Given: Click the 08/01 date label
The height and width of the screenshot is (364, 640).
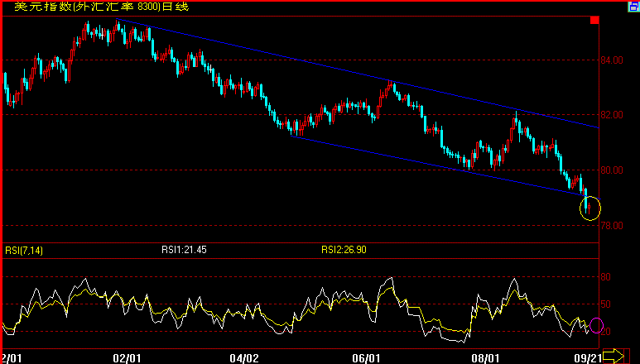Looking at the screenshot, I should pos(485,358).
